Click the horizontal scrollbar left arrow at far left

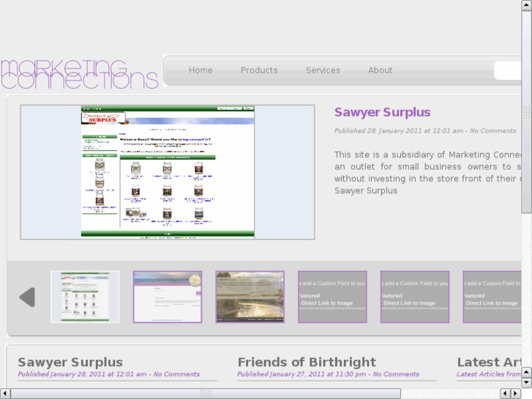[5, 394]
